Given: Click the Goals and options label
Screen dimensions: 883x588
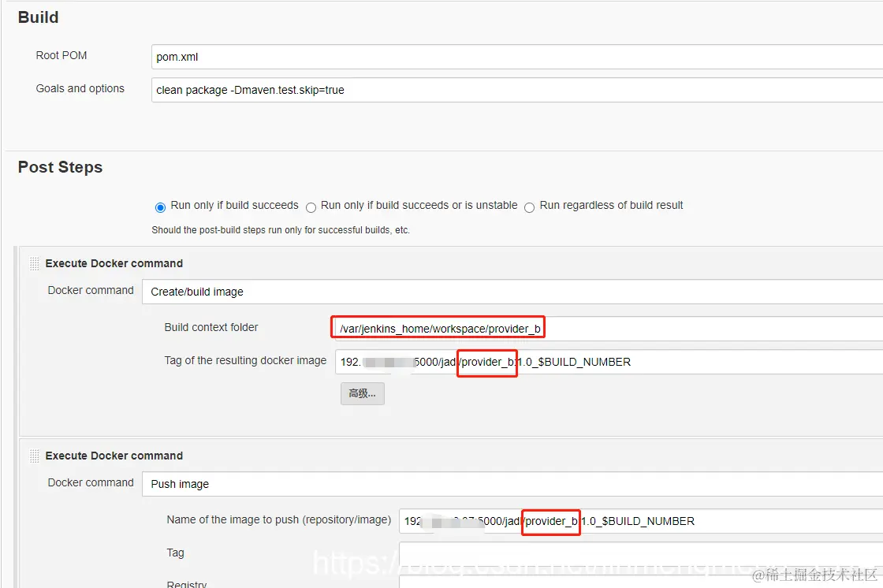Looking at the screenshot, I should pos(80,88).
